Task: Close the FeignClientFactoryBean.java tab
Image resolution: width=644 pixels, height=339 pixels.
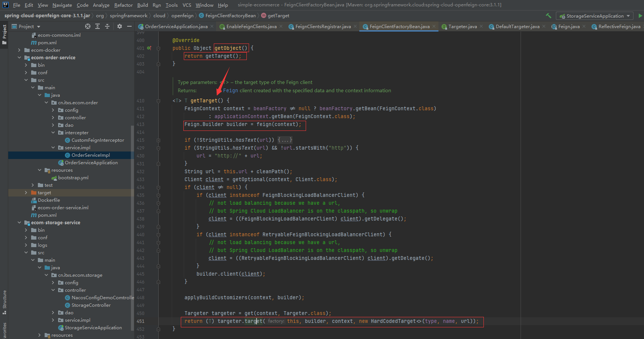Action: (434, 27)
